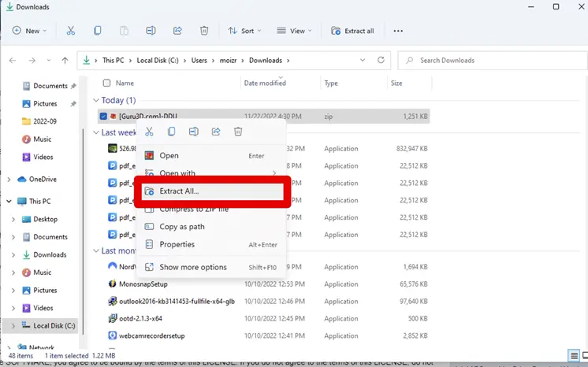Viewport: 588px width, 367px height.
Task: Uncheck the Guru3D DDU zip file checkbox
Action: [x=104, y=117]
